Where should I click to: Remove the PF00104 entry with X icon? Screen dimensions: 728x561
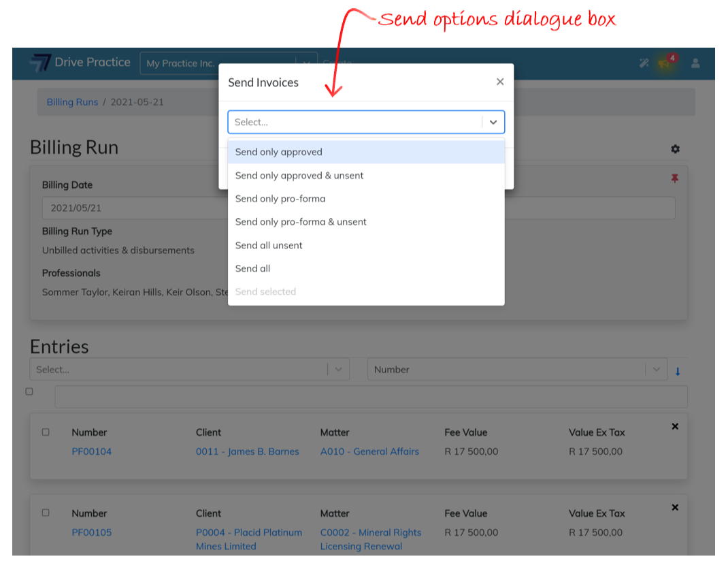tap(675, 427)
